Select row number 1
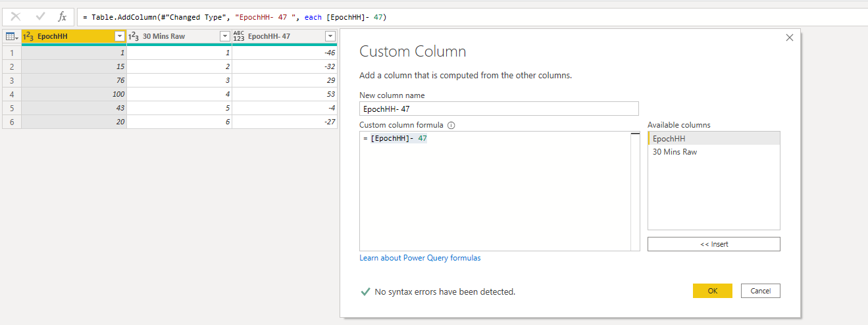This screenshot has width=868, height=325. [12, 52]
